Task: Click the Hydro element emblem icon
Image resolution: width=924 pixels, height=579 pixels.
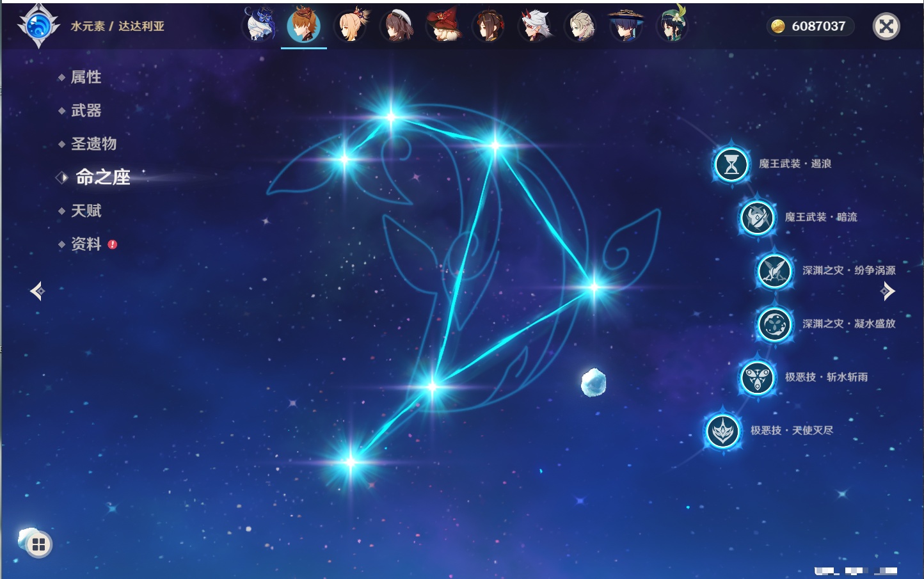Action: point(39,26)
